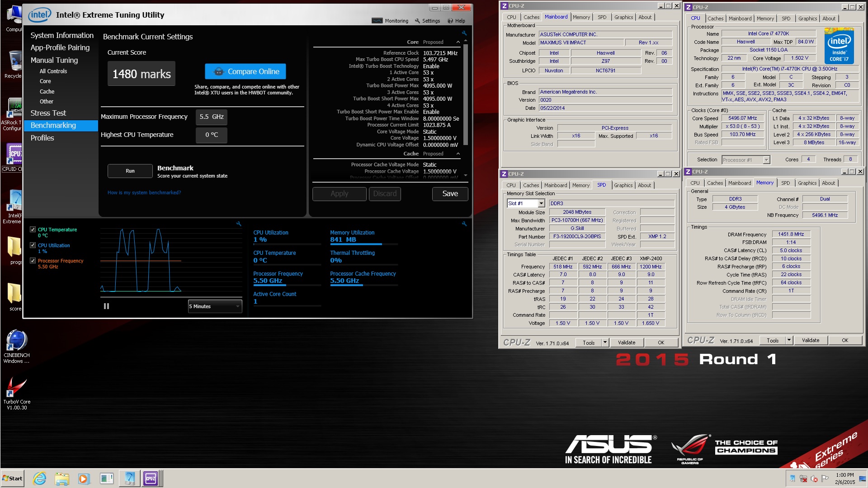Click OK in SPD CPU-Z window
Screen dimensions: 868x488
(661, 343)
